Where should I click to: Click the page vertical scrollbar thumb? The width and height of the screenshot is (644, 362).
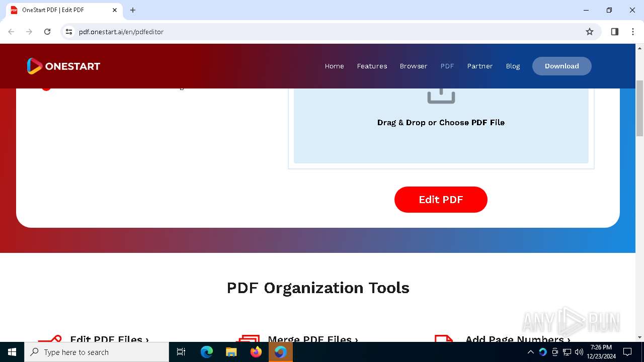pyautogui.click(x=639, y=108)
